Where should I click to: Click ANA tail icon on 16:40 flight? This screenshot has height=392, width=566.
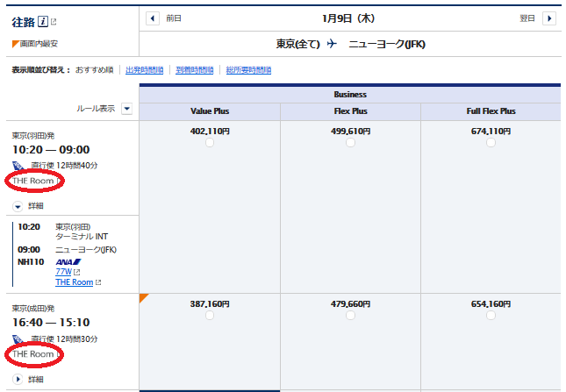tap(19, 339)
